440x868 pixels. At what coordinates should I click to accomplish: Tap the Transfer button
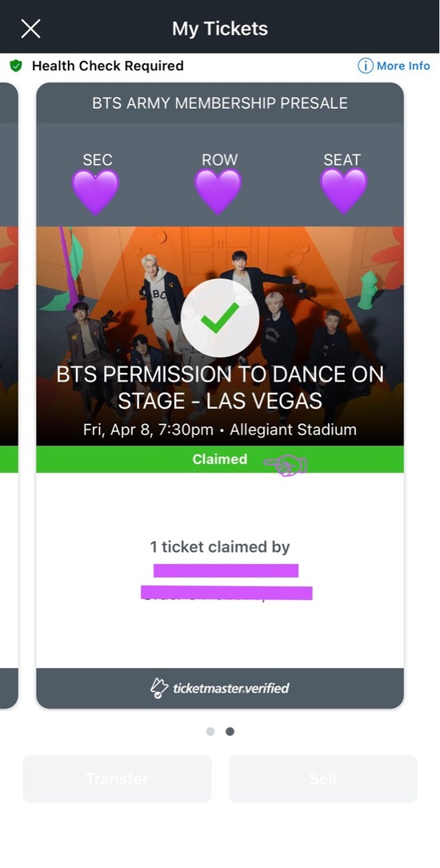coord(118,778)
